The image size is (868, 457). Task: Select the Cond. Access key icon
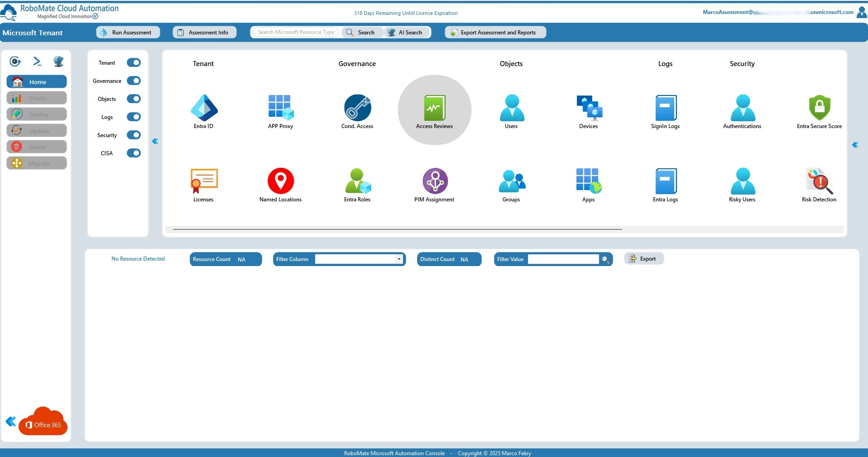click(x=357, y=108)
